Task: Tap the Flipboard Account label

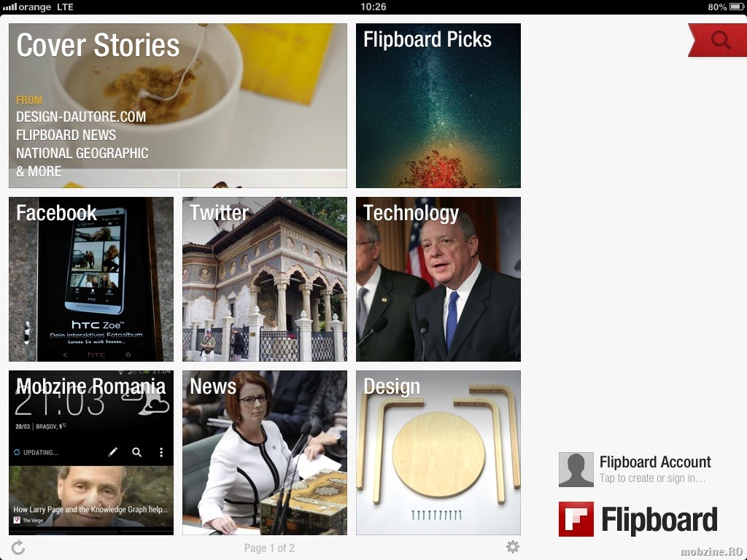Action: tap(655, 462)
